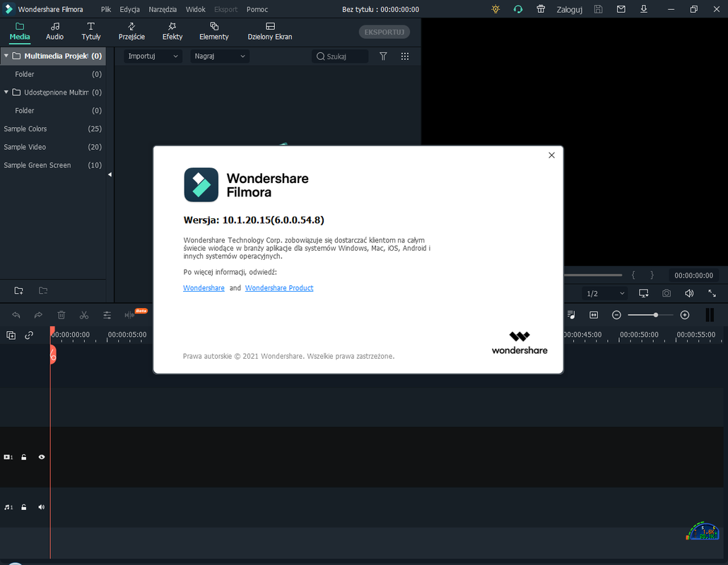Switch to the Tytuły tab
Image resolution: width=728 pixels, height=565 pixels.
(x=91, y=32)
